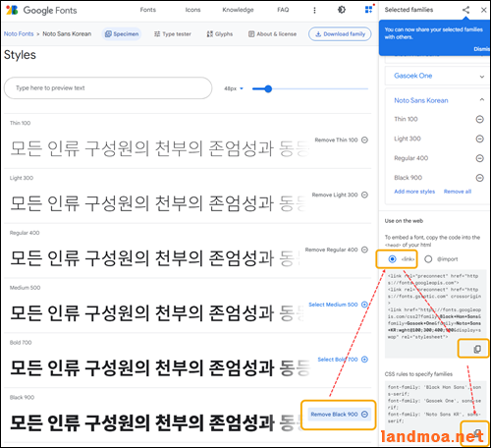Click Remove Thin 100 in styles list

point(342,140)
